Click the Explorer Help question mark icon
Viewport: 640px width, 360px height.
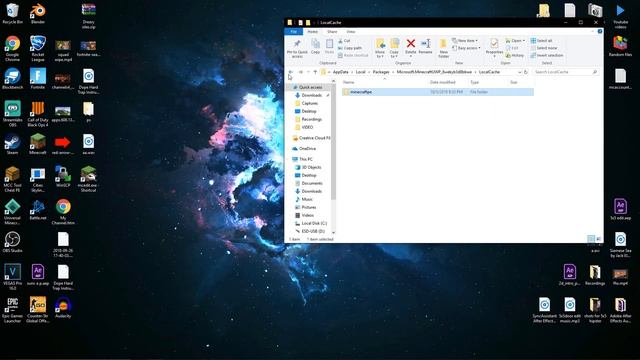[600, 31]
